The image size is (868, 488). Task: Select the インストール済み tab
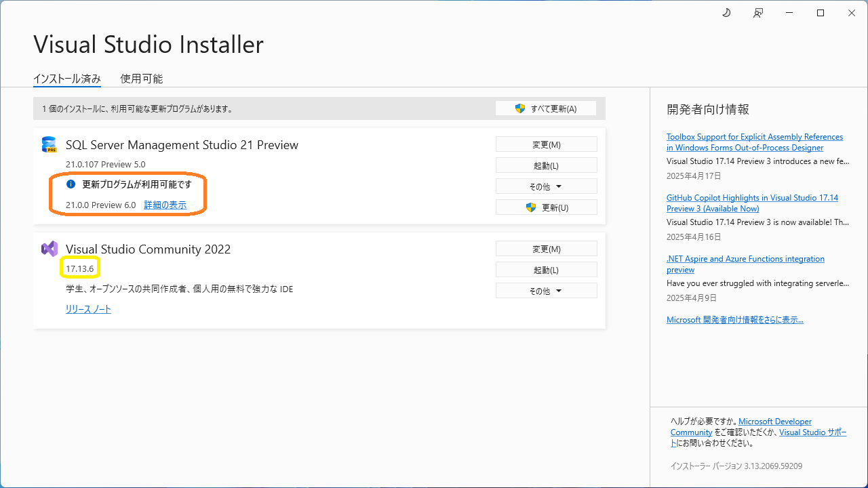pos(67,79)
